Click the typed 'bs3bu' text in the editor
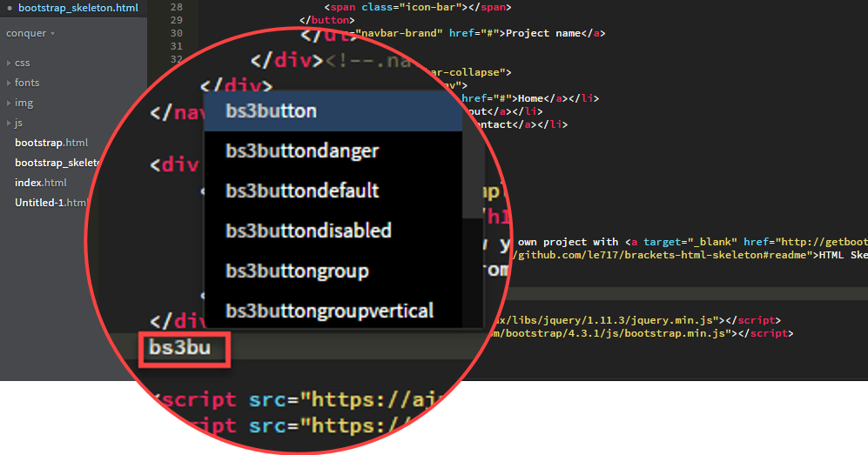The width and height of the screenshot is (868, 455). click(180, 348)
